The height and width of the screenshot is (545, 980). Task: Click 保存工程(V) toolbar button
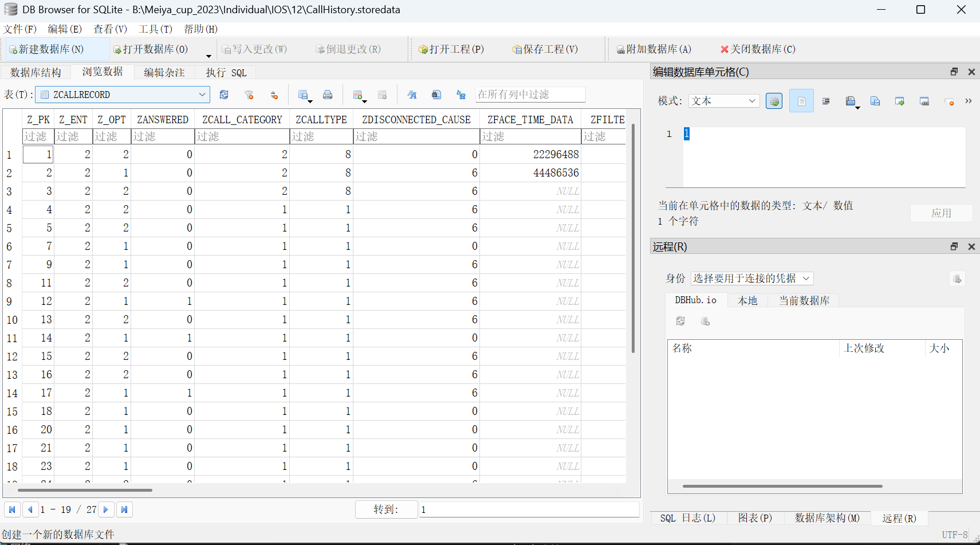(545, 49)
